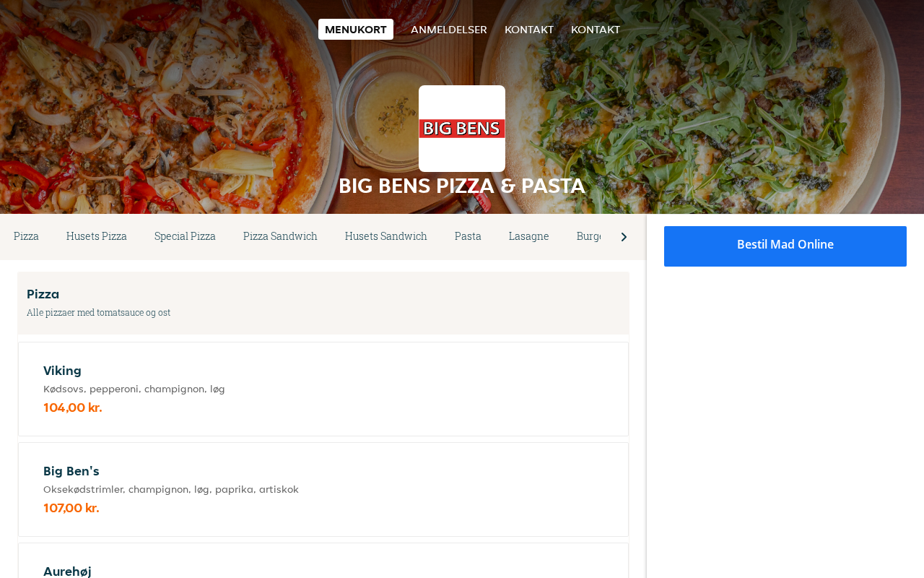The image size is (924, 578).
Task: Jump to the Pizza Sandwich category
Action: pyautogui.click(x=280, y=236)
